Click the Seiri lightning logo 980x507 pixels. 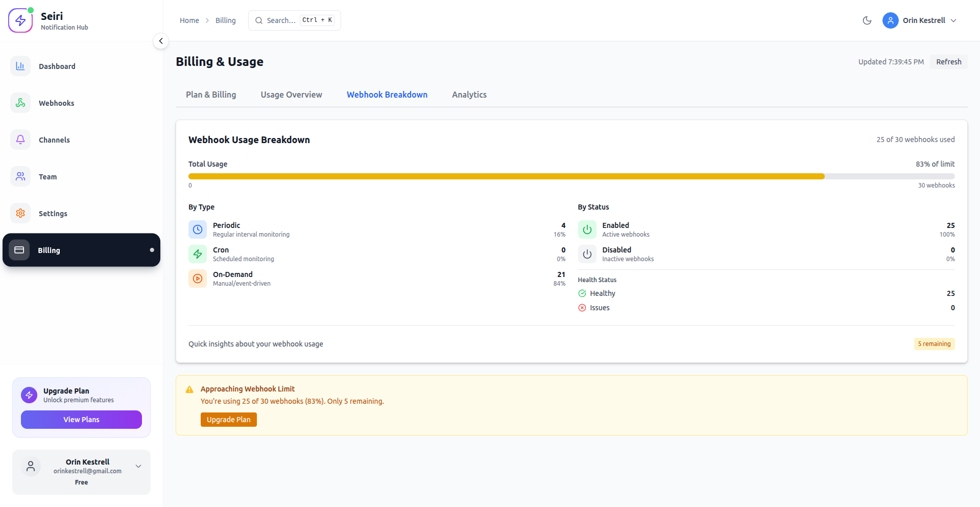(x=20, y=20)
